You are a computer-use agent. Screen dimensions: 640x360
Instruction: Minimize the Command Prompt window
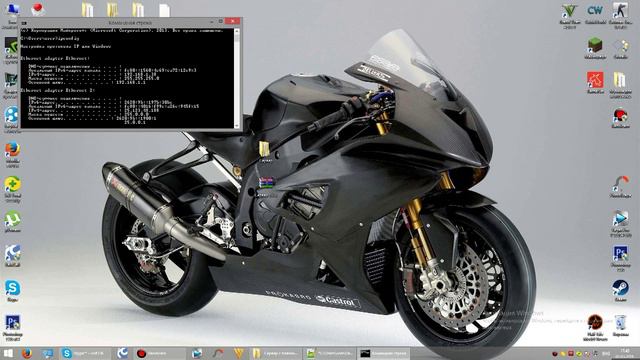point(211,22)
